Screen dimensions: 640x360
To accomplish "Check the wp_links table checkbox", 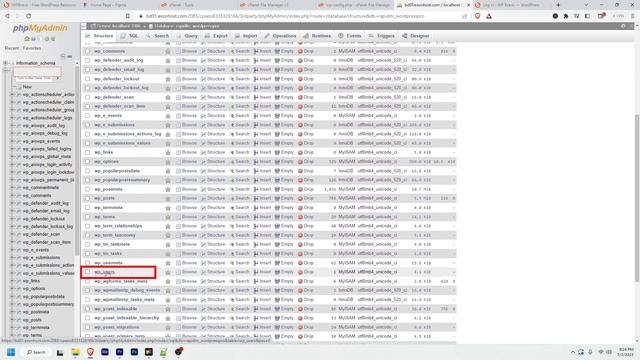I will click(87, 152).
